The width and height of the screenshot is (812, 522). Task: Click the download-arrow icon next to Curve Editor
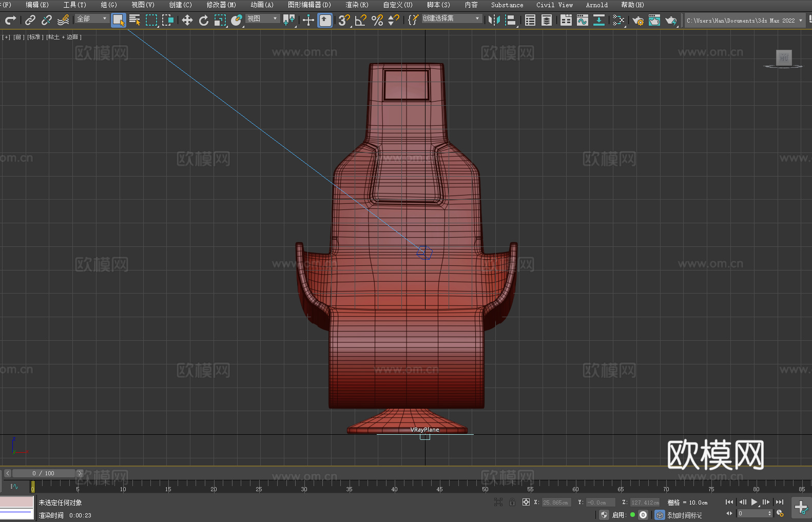point(599,20)
